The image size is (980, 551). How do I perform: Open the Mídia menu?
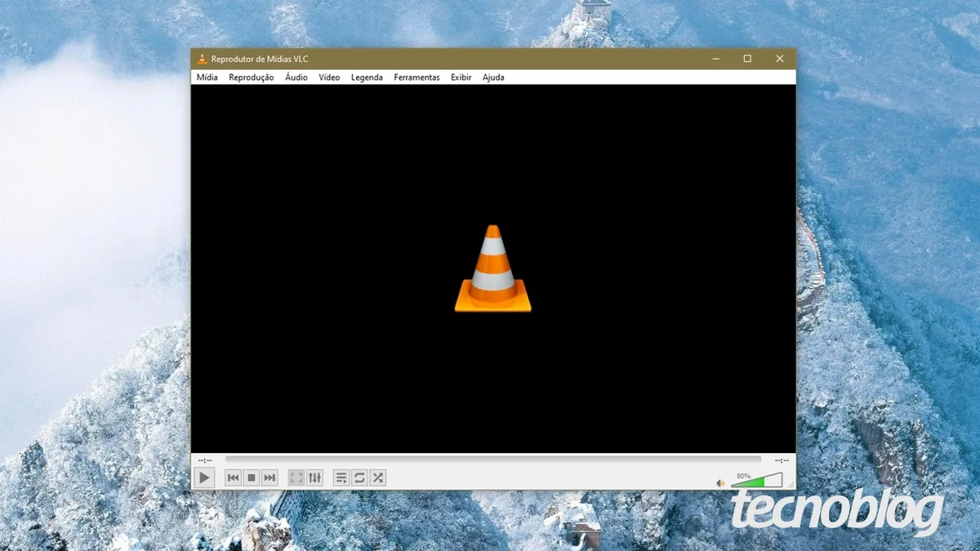click(x=207, y=78)
